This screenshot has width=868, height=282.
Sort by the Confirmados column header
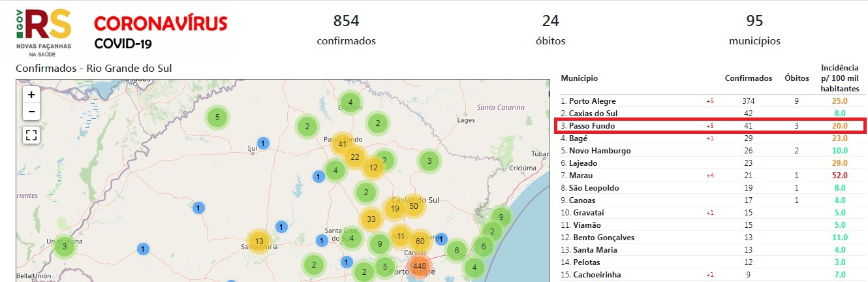coord(749,78)
